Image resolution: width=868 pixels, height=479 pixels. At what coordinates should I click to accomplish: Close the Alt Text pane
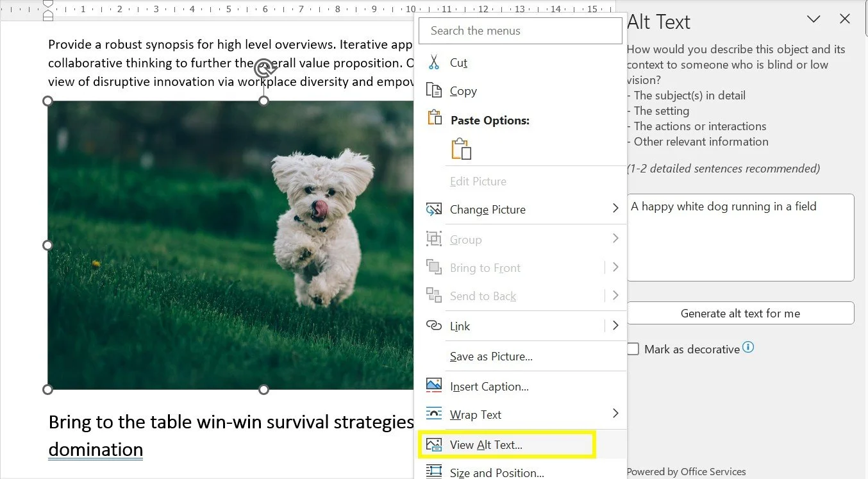pyautogui.click(x=845, y=19)
